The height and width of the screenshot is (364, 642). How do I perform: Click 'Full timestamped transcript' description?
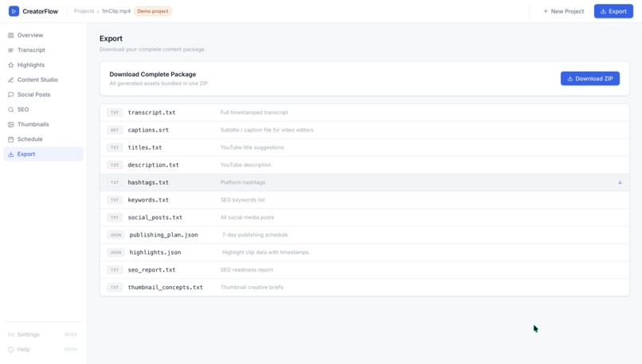point(254,112)
